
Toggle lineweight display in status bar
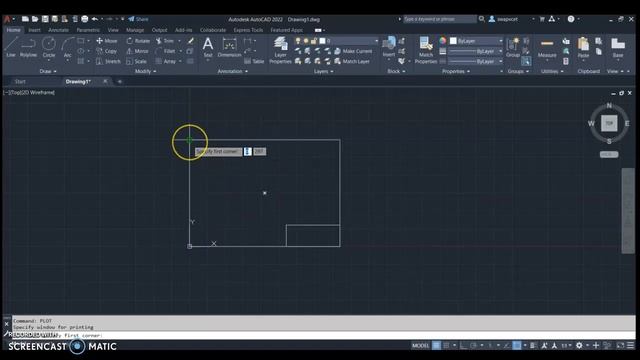coord(533,345)
